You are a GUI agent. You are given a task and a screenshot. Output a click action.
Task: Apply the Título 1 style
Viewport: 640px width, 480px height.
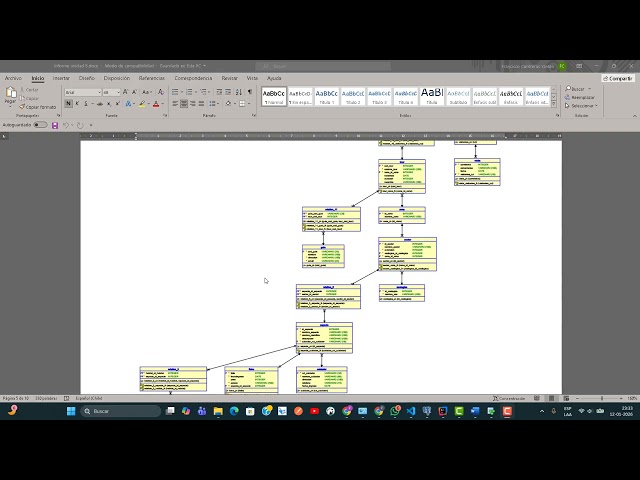pos(327,97)
